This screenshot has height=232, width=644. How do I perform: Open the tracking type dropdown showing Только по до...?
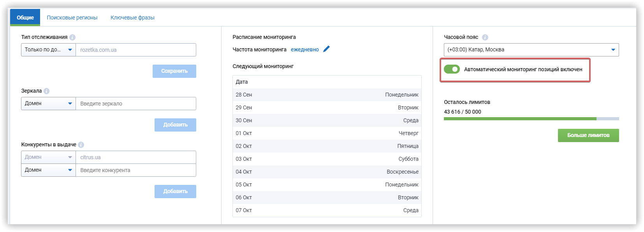[48, 50]
